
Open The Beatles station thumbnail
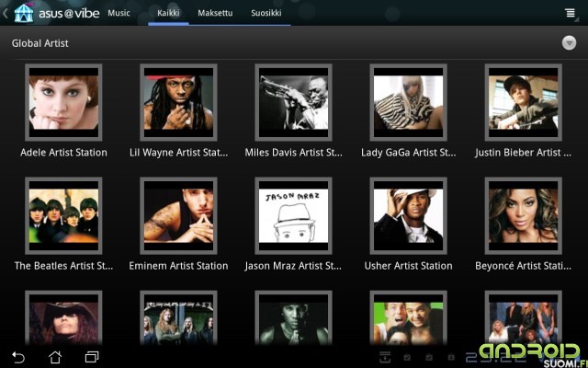point(63,216)
